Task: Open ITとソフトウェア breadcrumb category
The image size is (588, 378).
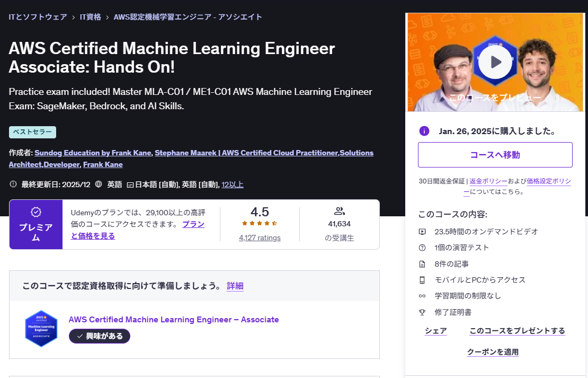Action: [38, 17]
